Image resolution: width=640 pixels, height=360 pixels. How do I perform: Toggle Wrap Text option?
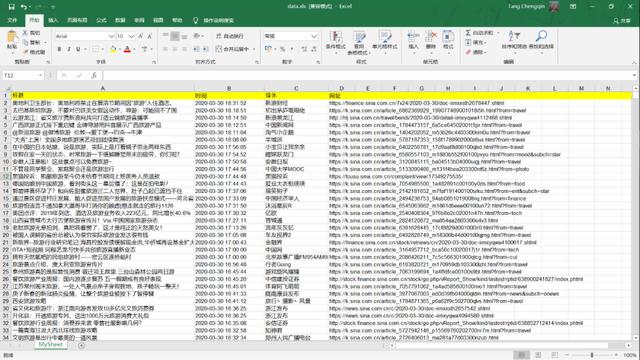tap(229, 36)
